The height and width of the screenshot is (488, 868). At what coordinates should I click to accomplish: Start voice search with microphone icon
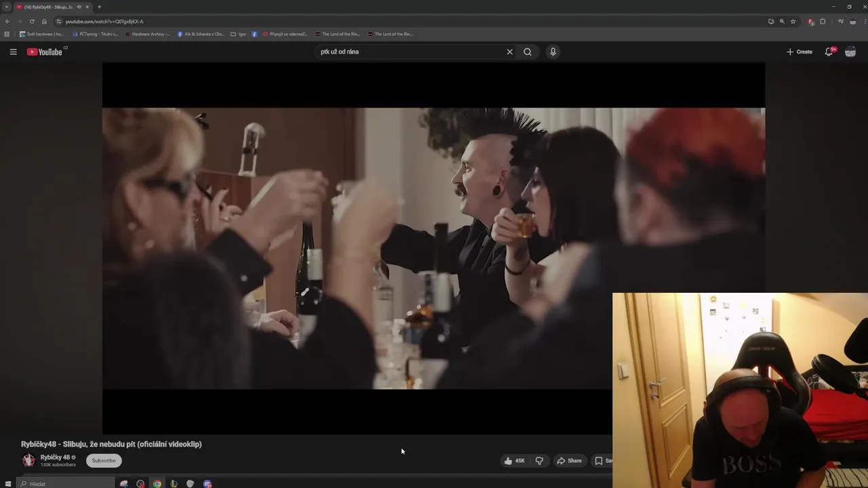[x=553, y=52]
